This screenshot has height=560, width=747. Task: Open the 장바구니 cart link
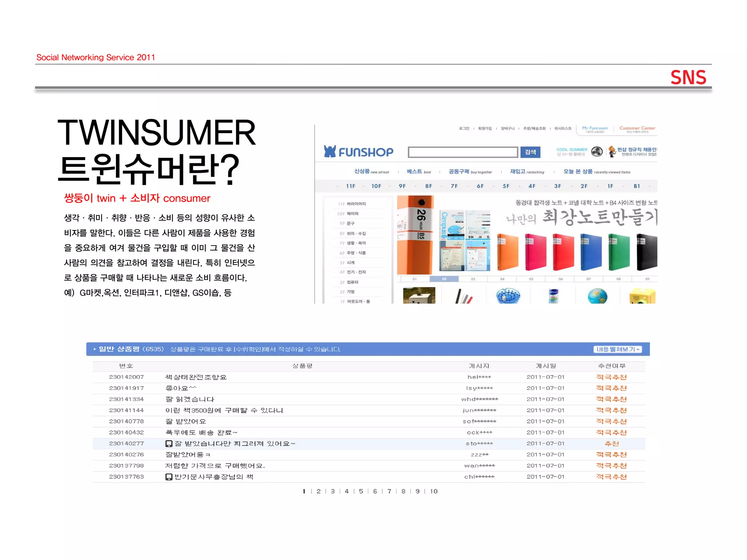[507, 128]
